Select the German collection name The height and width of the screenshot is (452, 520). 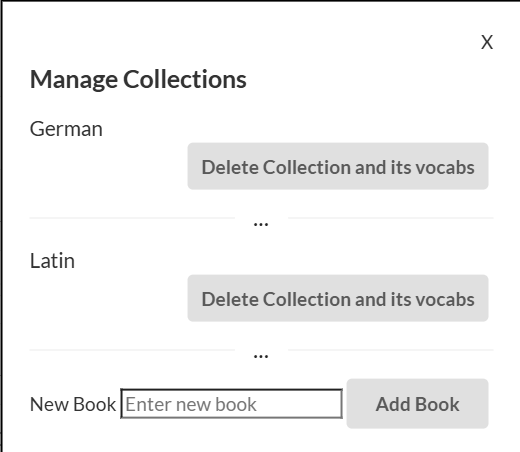click(x=66, y=129)
